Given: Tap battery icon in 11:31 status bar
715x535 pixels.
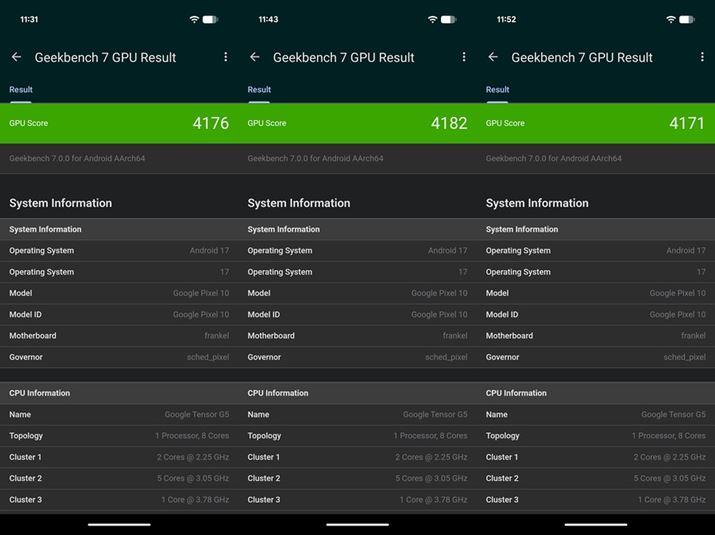Looking at the screenshot, I should [x=210, y=19].
